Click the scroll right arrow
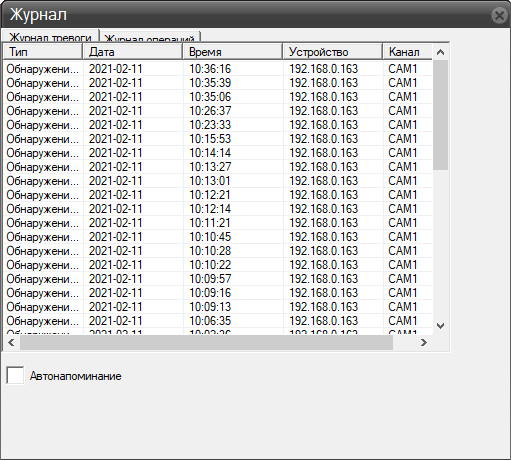511x460 pixels. 424,342
